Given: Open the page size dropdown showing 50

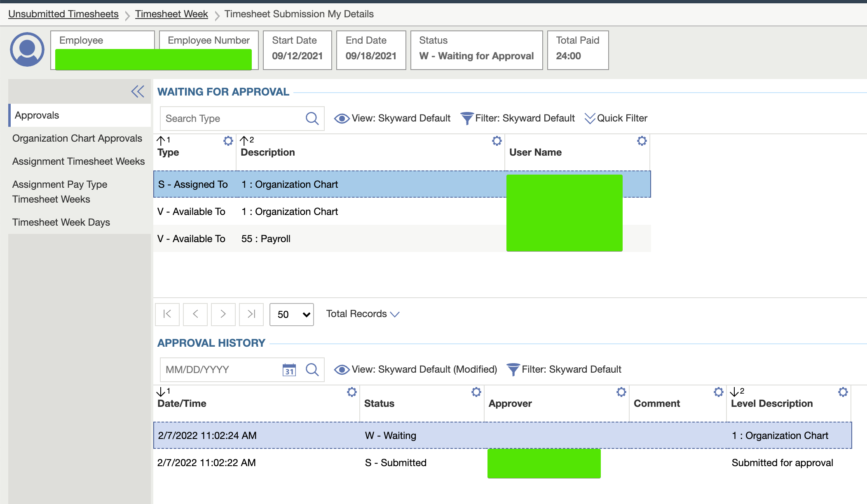Looking at the screenshot, I should click(x=292, y=315).
